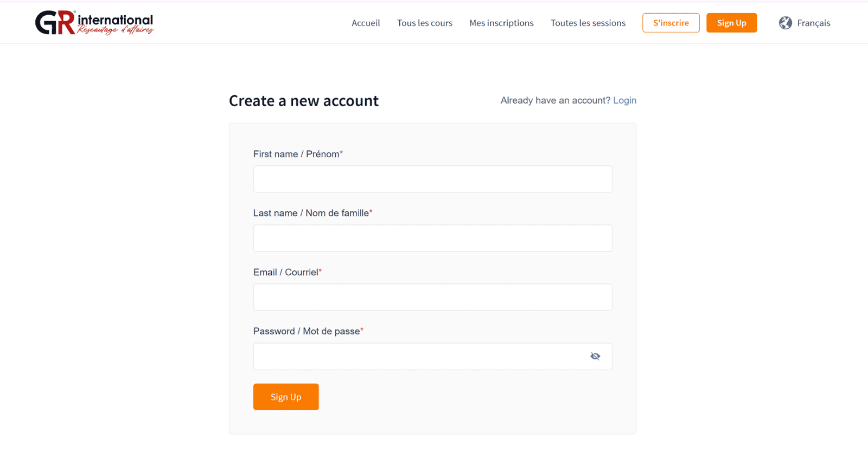Click the GR International logo
The image size is (868, 465).
94,23
